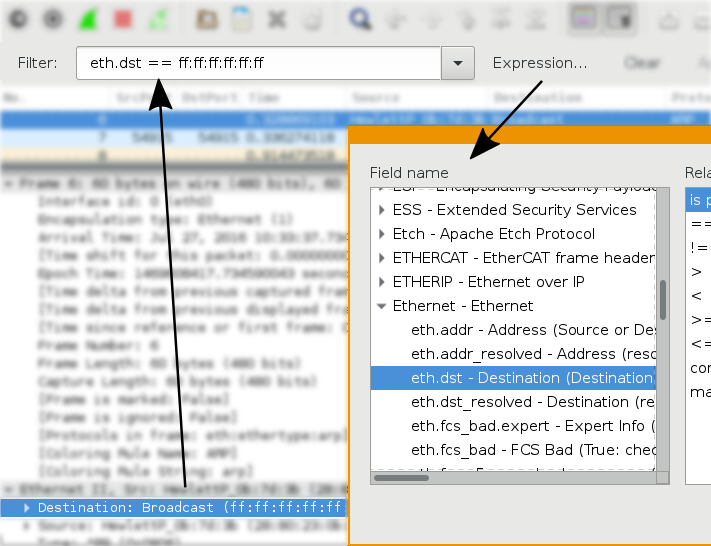The height and width of the screenshot is (546, 711).
Task: Open the Expression... dialog
Action: pyautogui.click(x=540, y=63)
